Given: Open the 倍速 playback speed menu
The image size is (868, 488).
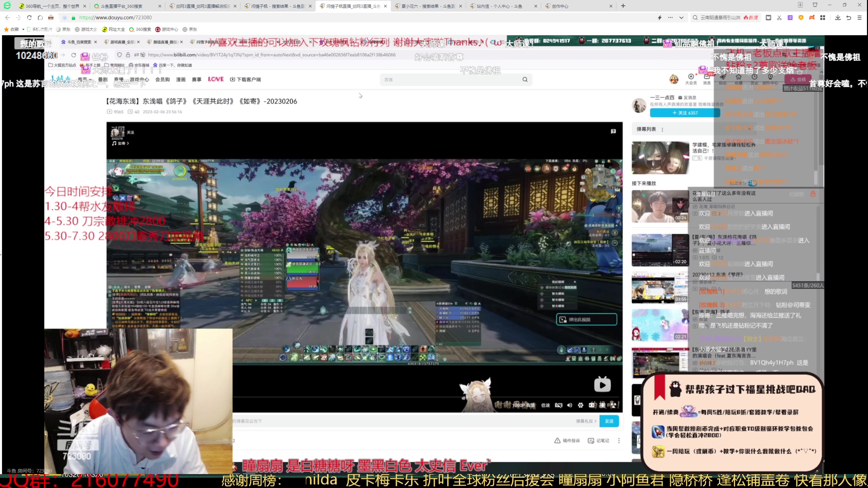Looking at the screenshot, I should [x=545, y=405].
